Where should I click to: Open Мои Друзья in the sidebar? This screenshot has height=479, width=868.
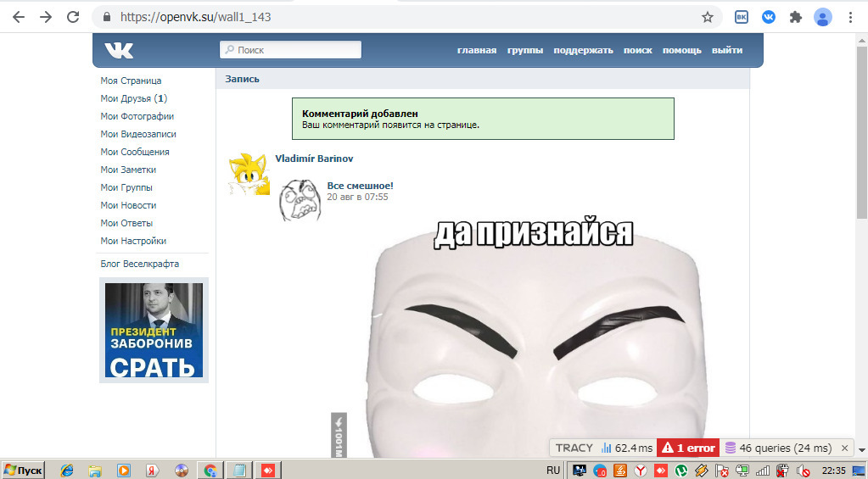pos(134,98)
